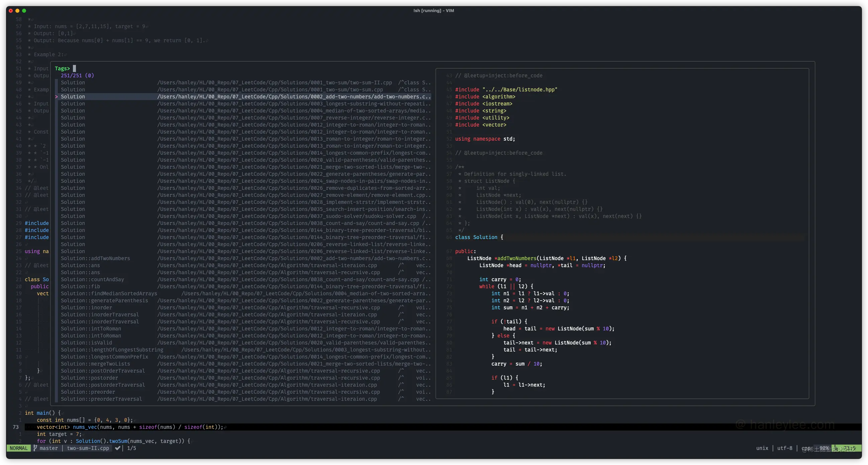Select the Solution::isValid tag
The width and height of the screenshot is (868, 465).
pos(243,342)
